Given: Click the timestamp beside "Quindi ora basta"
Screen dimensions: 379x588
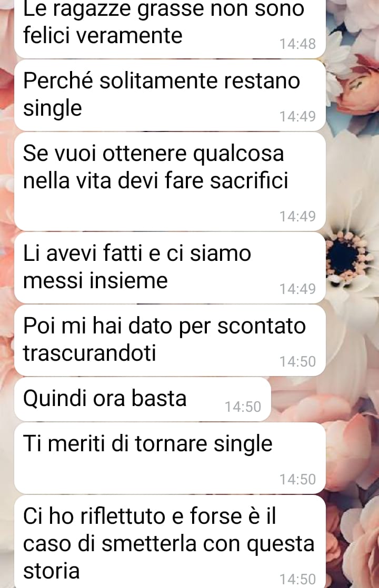Looking at the screenshot, I should tap(243, 407).
